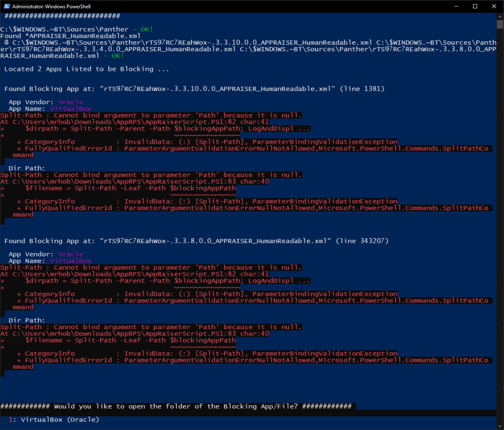
Task: Click first 'AppRaiserScript.PS1:82 char:41' line
Action: pyautogui.click(x=135, y=122)
